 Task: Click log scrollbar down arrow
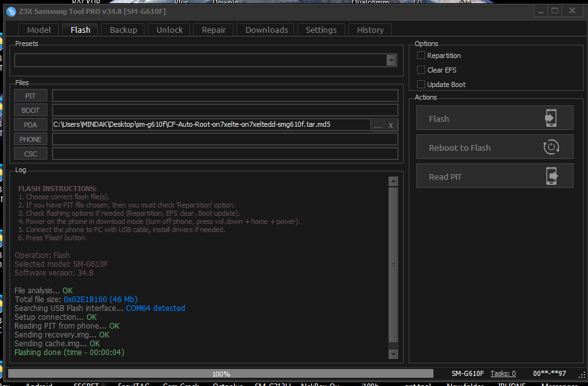pos(393,354)
